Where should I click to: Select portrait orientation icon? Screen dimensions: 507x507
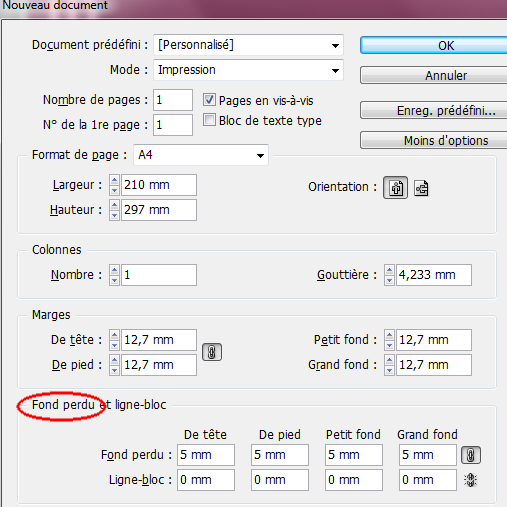395,188
